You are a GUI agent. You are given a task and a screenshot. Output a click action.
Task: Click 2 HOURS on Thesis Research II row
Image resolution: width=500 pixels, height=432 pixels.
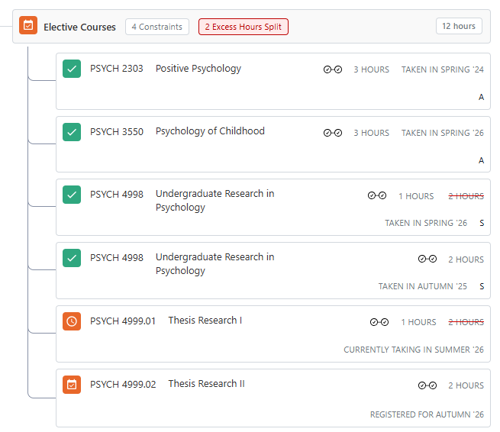466,386
